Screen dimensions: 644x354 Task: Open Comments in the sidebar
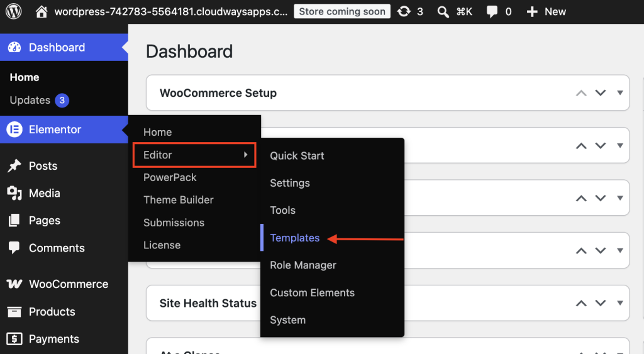tap(57, 248)
